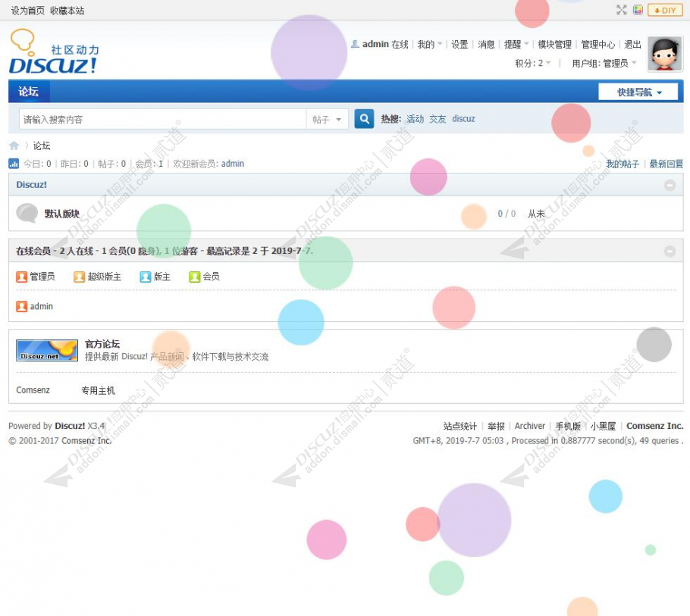Click admin username in the header
Screen dimensions: 690x616
coord(375,45)
